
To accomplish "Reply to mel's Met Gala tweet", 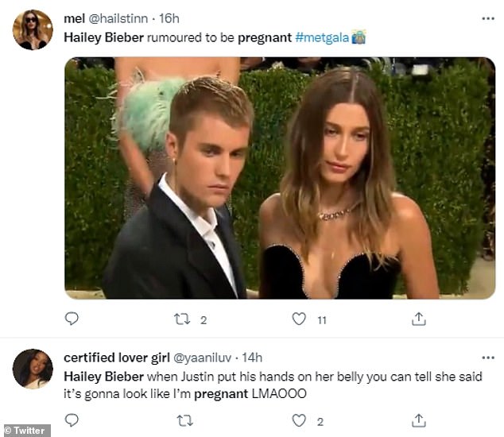I will click(x=72, y=319).
